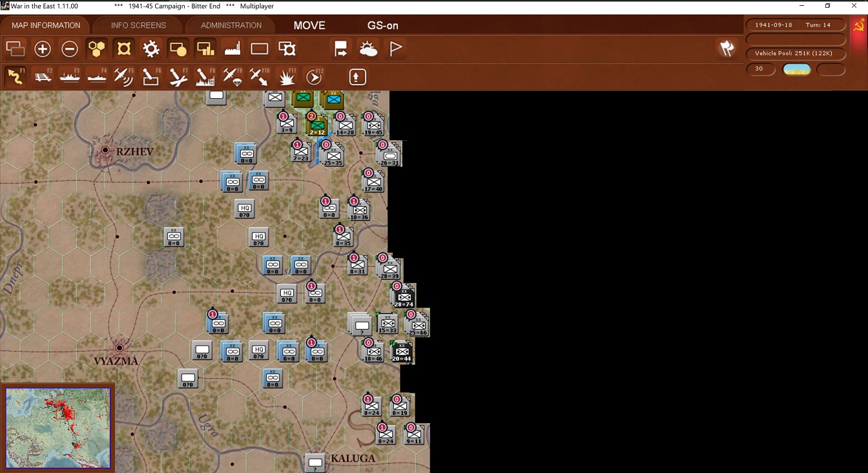Select the unit labeled 10=36
Screen dimensions: 868x473
tap(359, 210)
